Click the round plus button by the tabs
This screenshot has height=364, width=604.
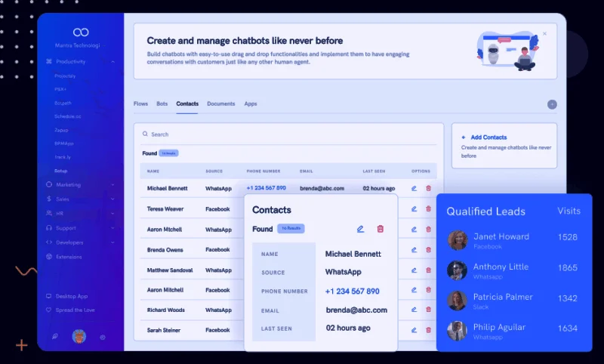[552, 104]
